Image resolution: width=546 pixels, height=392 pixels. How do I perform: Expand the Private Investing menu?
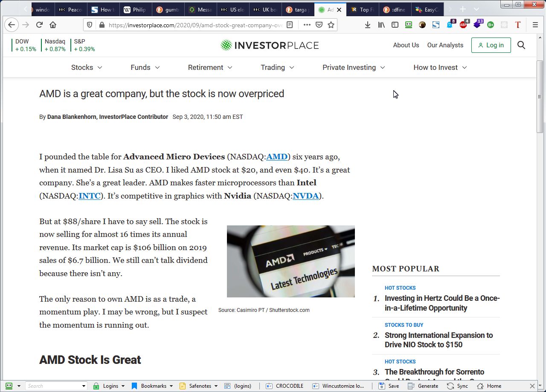coord(354,67)
